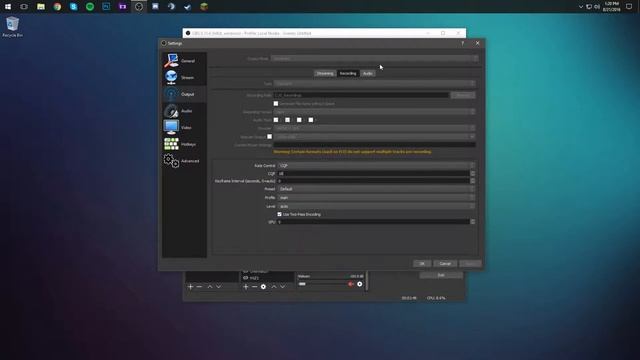Click OK in the Settings dialog

(422, 264)
